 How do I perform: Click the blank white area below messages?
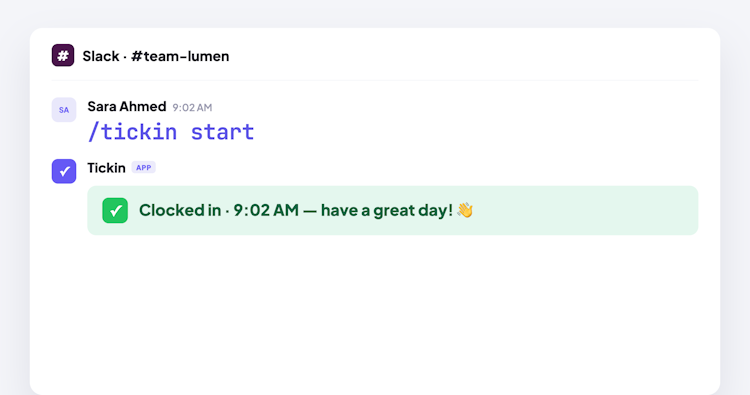(375, 311)
